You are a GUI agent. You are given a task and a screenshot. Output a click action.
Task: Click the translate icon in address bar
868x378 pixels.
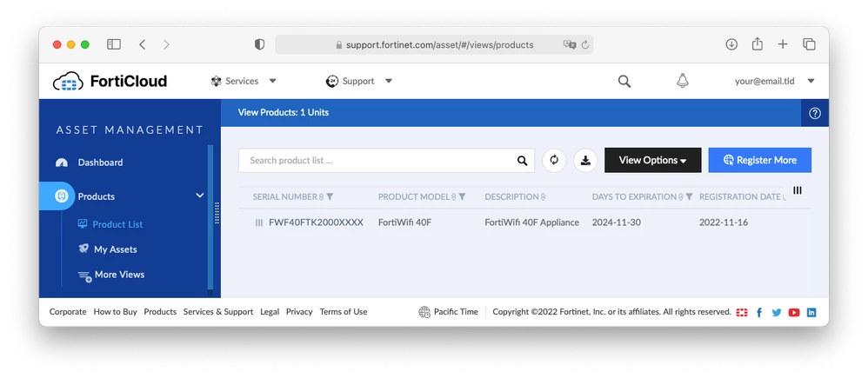pos(570,45)
